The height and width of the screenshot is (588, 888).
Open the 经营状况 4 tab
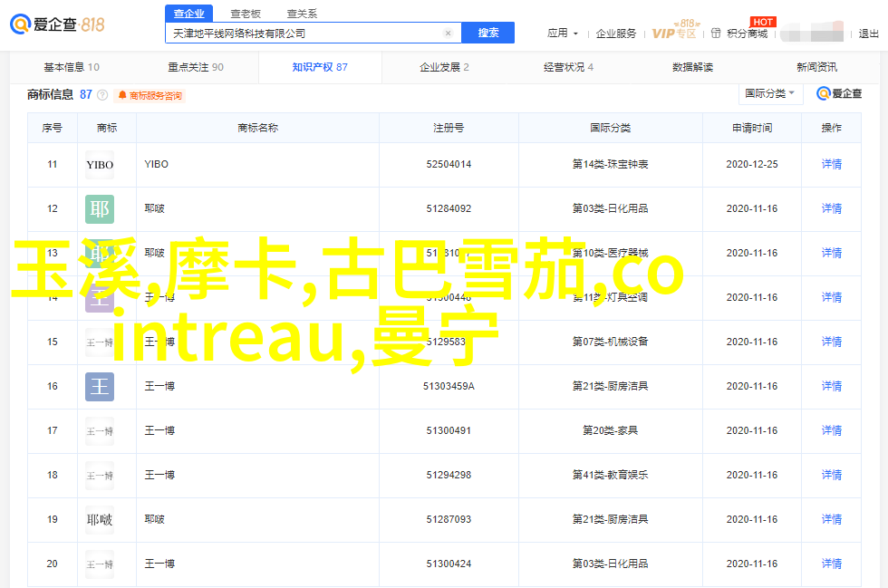(x=569, y=67)
